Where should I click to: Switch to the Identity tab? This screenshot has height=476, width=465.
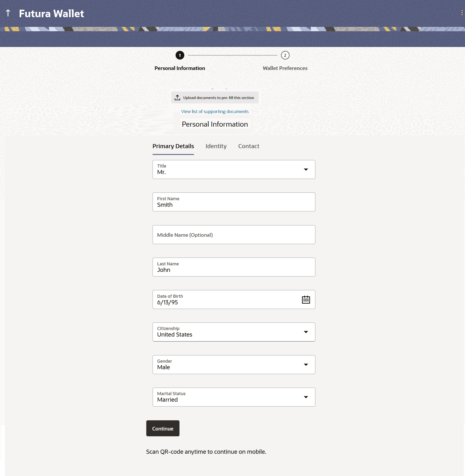tap(216, 146)
